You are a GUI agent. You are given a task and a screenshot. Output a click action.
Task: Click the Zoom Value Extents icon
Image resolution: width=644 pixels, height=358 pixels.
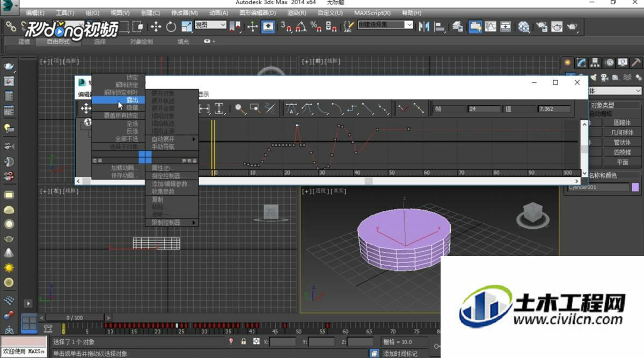[x=219, y=109]
